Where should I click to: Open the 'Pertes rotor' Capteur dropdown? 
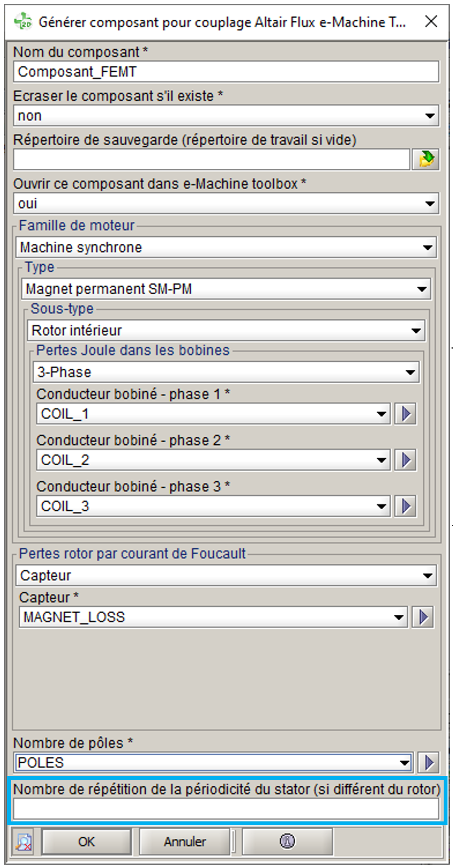pos(428,576)
